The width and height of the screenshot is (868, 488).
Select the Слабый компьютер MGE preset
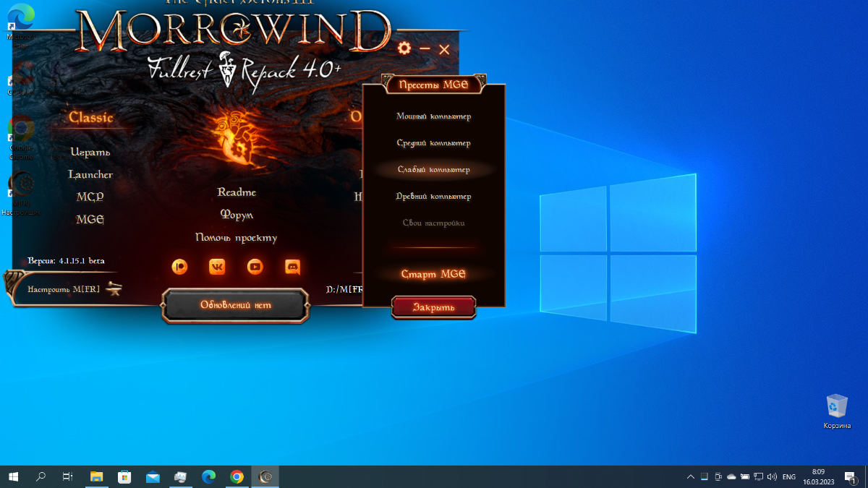434,170
